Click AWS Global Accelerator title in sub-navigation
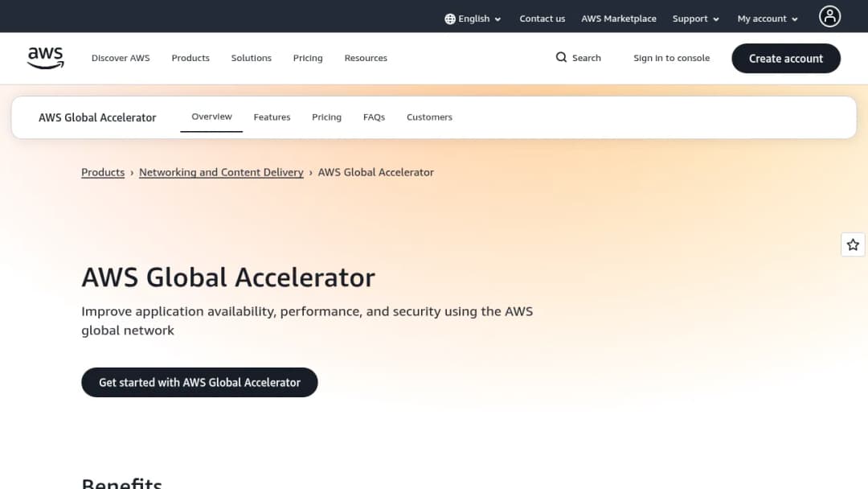Image resolution: width=868 pixels, height=489 pixels. pos(97,117)
